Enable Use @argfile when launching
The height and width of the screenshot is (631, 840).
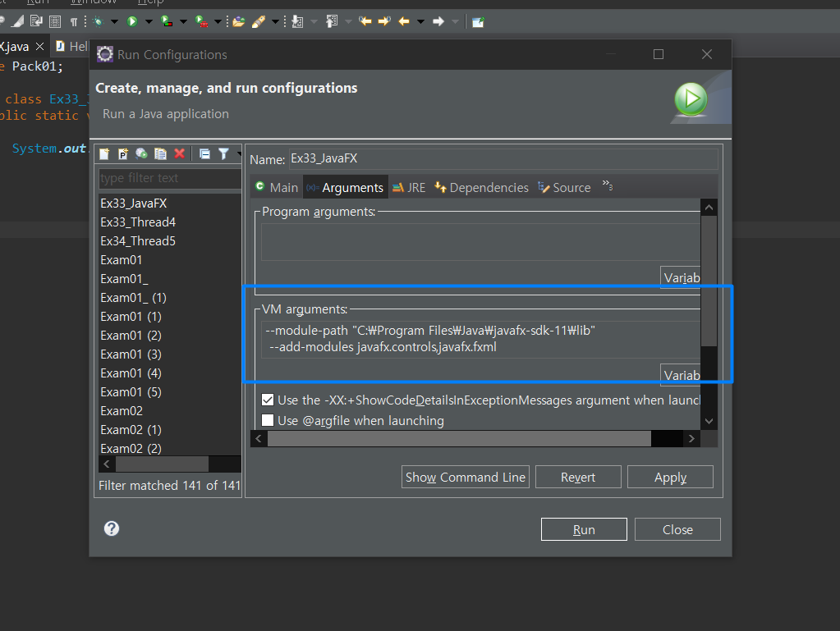(x=268, y=420)
